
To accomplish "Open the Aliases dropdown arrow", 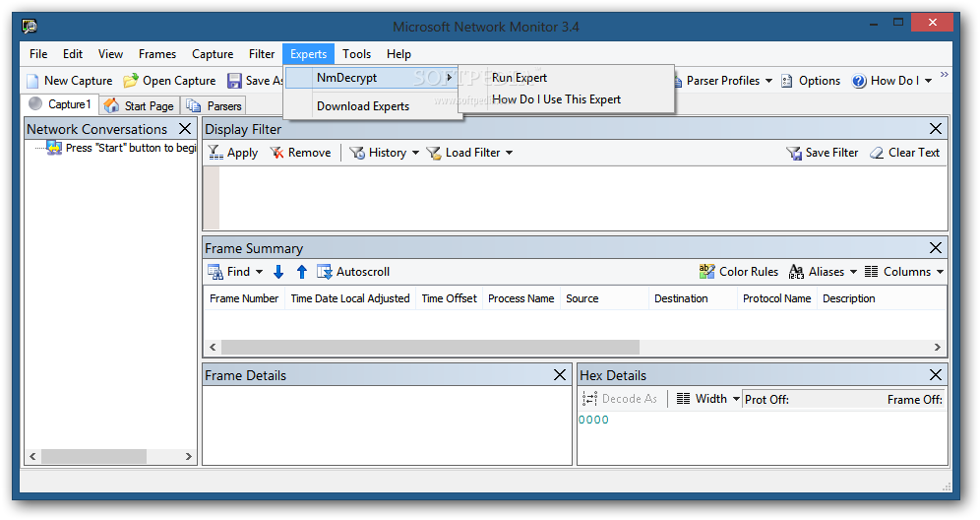I will (853, 272).
